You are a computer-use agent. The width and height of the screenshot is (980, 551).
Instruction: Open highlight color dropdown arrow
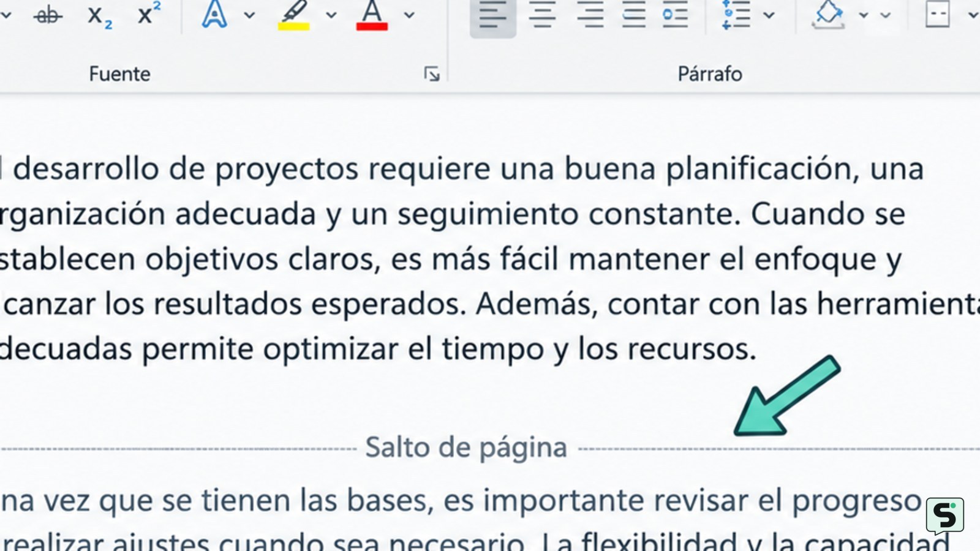(331, 15)
